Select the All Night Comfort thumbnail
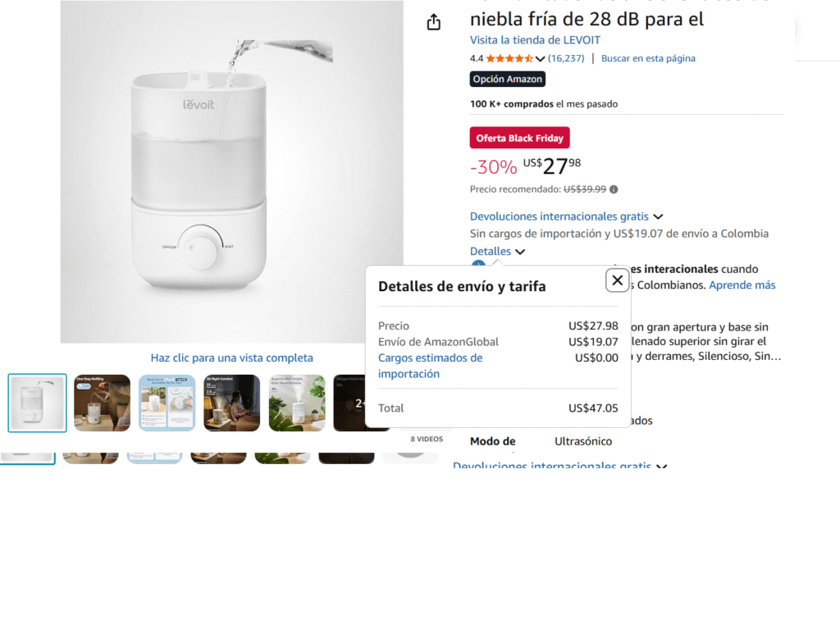The height and width of the screenshot is (638, 840). pos(231,403)
